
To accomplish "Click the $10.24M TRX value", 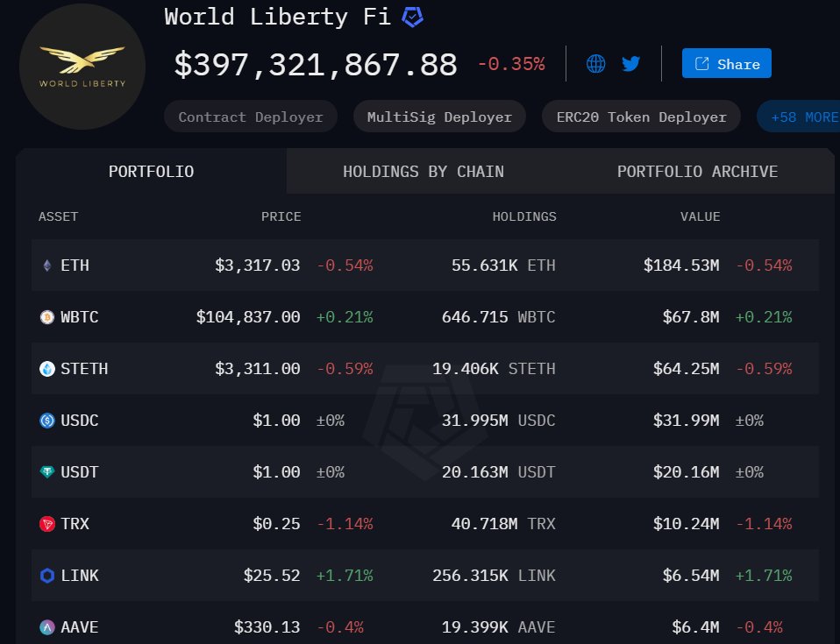I will [x=686, y=524].
